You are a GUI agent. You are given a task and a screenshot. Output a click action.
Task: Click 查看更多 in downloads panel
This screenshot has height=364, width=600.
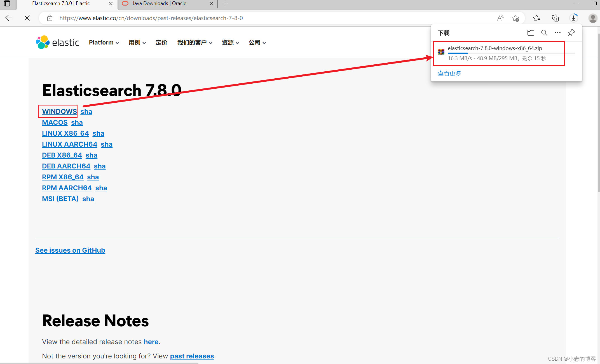coord(449,73)
